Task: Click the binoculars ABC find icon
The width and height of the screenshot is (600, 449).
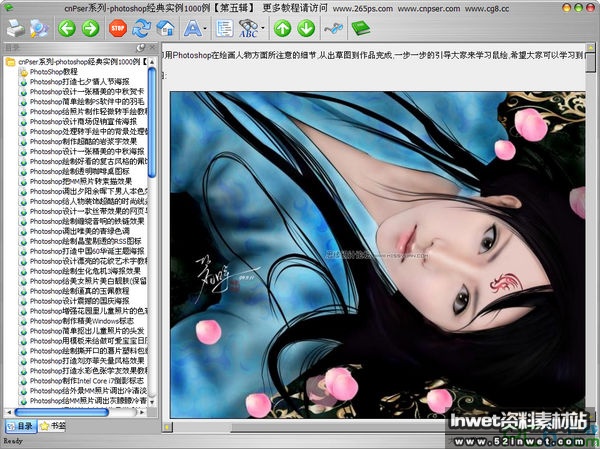Action: [x=248, y=29]
